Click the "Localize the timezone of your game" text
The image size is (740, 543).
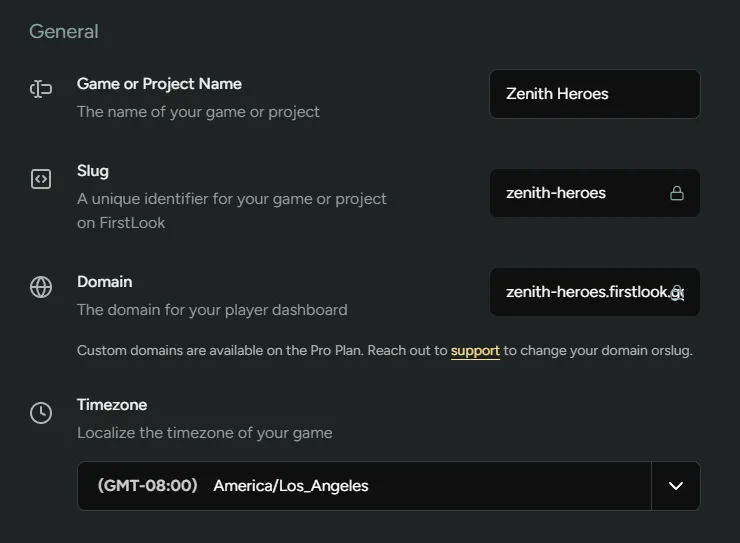tap(204, 433)
